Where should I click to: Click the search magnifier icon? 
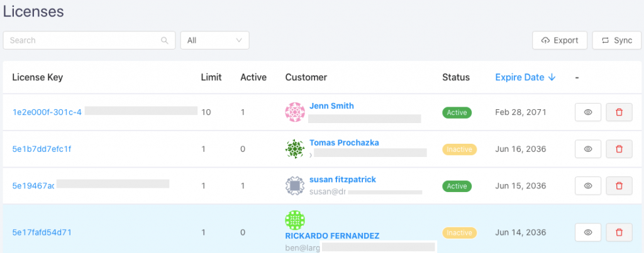164,40
